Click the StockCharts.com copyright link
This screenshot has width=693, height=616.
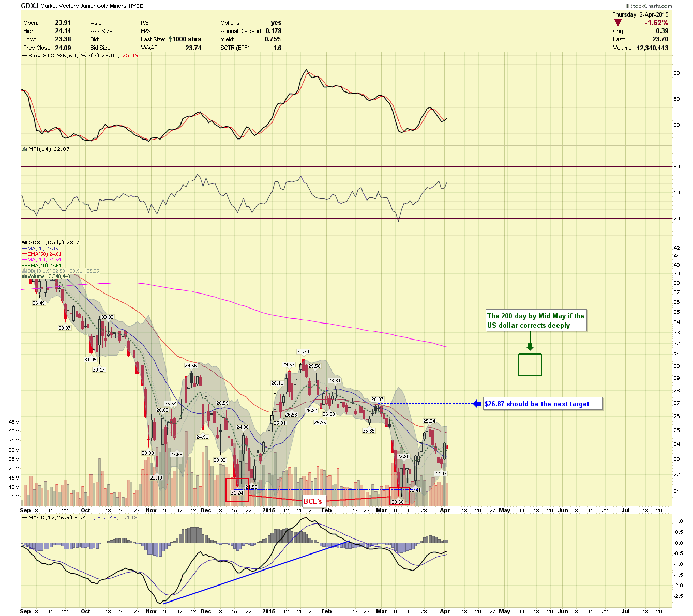tap(649, 6)
